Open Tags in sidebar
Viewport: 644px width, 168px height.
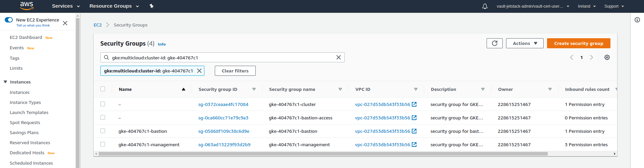pos(14,58)
